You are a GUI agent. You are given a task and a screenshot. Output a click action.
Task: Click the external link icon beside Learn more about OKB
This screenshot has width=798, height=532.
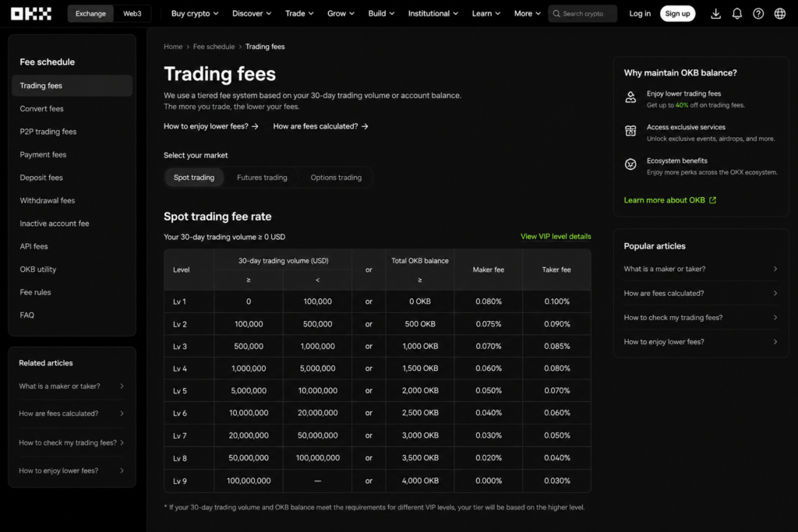712,200
